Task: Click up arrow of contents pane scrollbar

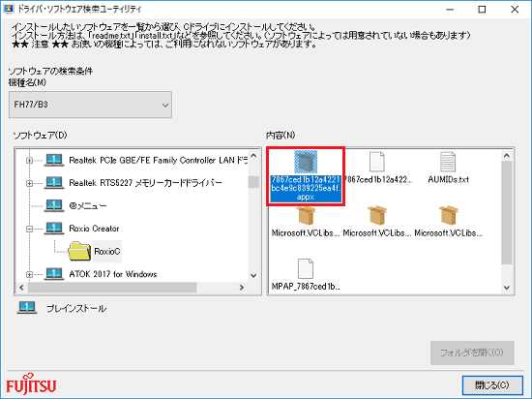Action: (507, 156)
